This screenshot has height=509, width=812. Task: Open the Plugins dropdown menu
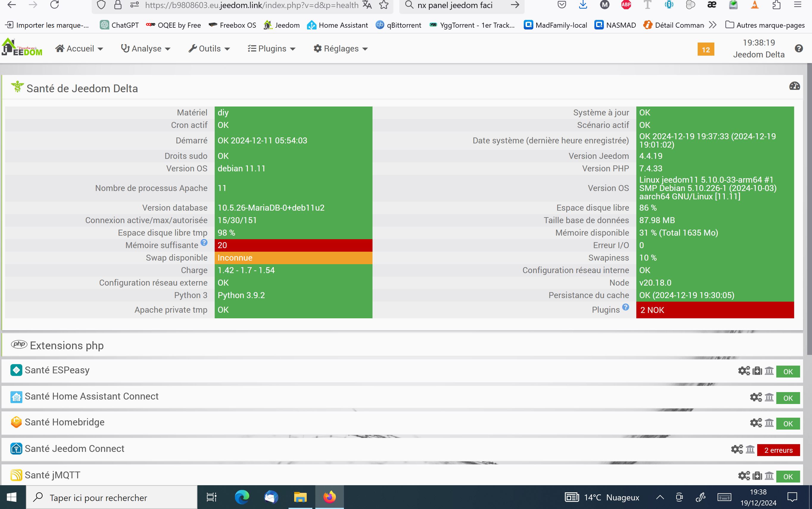(x=272, y=48)
